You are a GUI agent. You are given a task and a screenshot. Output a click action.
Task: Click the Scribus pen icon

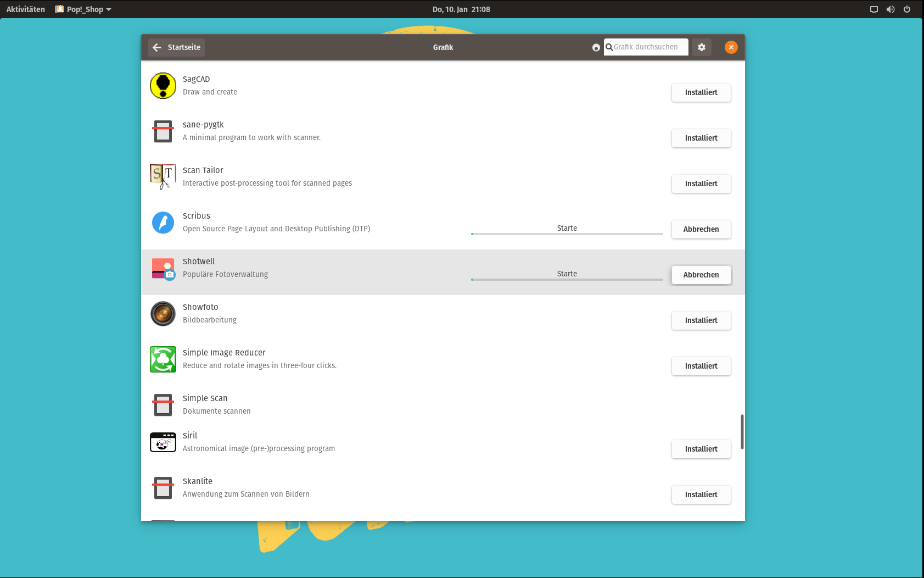(163, 223)
